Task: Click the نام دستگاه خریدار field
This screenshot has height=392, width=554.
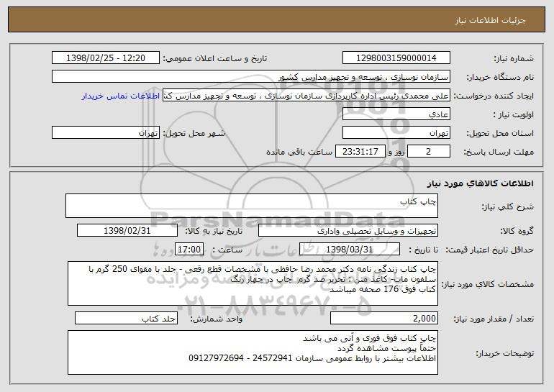Action: [x=251, y=77]
